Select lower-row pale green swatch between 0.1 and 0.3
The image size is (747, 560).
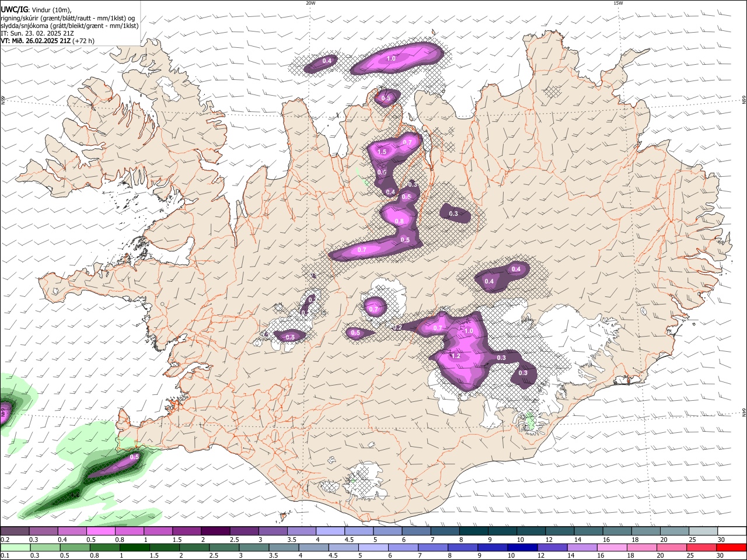[x=15, y=547]
